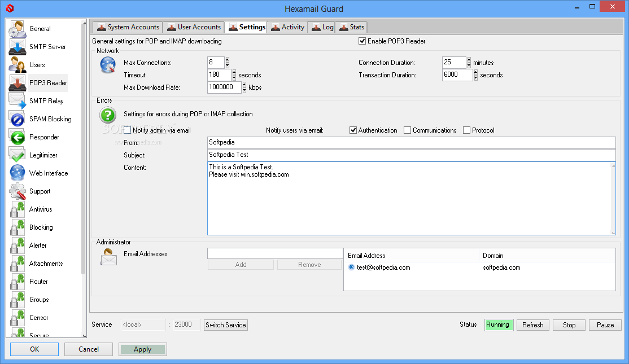
Task: Click the Network globe icon
Action: [108, 64]
